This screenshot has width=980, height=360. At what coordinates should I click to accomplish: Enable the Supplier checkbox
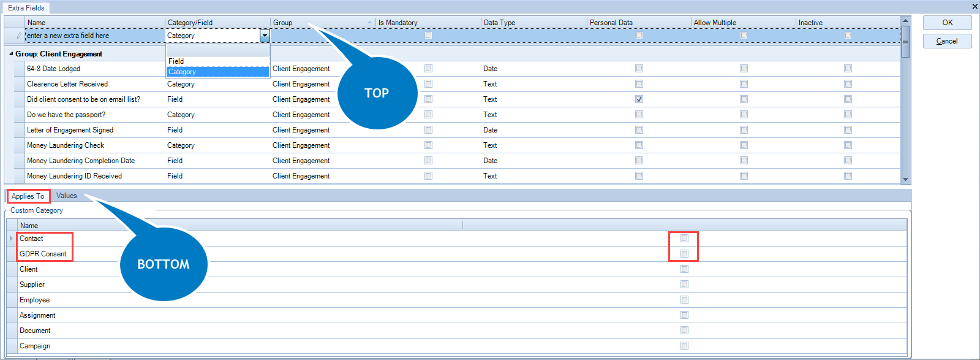tap(684, 285)
